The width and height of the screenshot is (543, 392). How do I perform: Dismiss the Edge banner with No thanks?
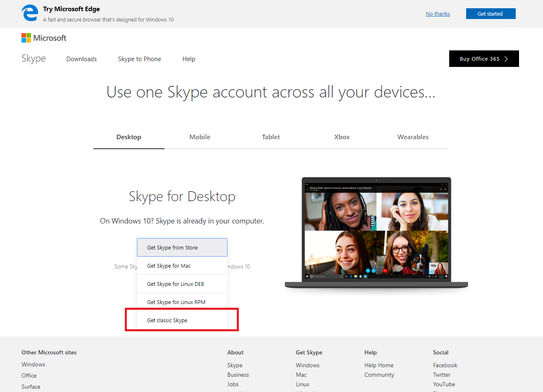tap(438, 14)
